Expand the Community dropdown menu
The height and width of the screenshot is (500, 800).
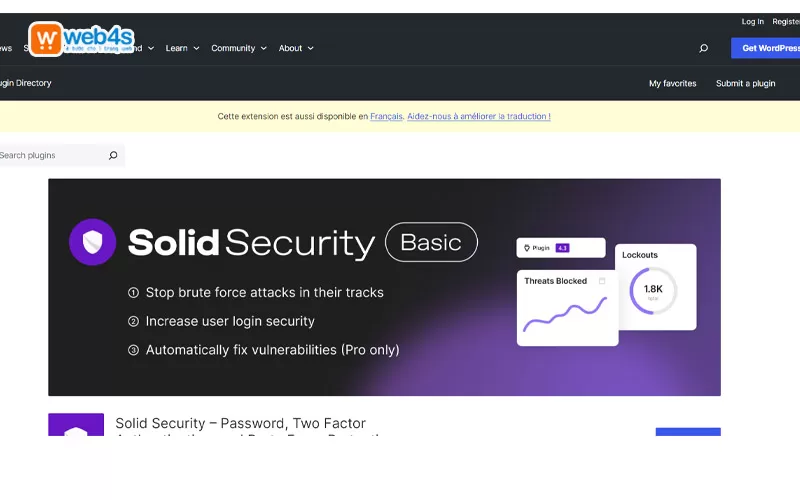238,48
